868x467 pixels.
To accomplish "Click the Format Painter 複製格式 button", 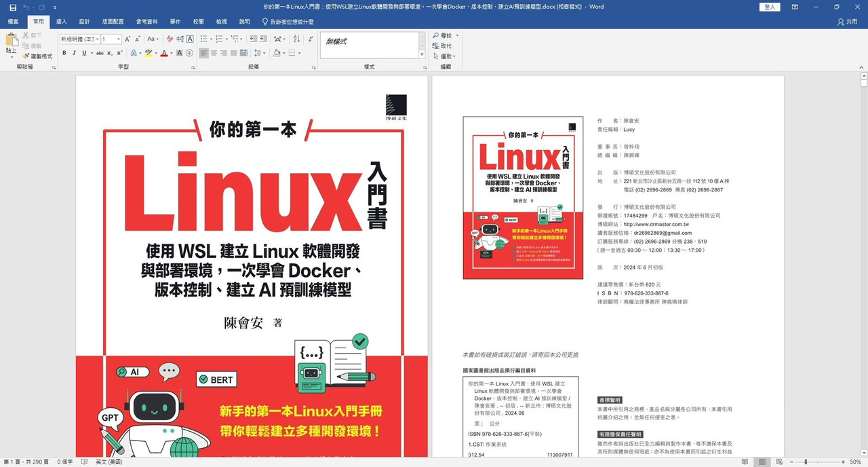I will (37, 56).
